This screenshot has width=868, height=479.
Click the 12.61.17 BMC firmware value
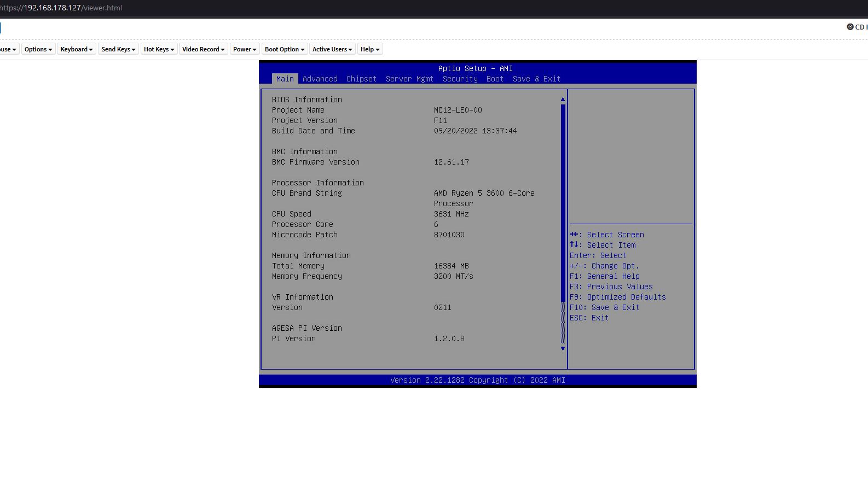[452, 162]
